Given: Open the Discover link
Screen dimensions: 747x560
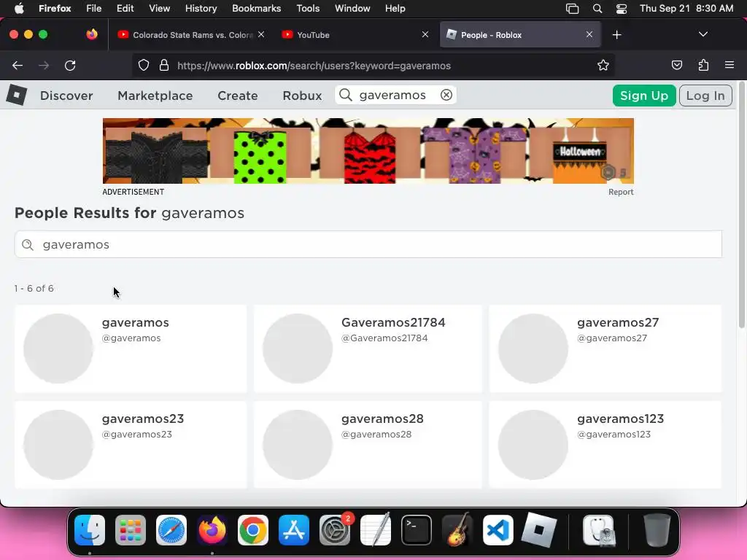Looking at the screenshot, I should tap(66, 96).
